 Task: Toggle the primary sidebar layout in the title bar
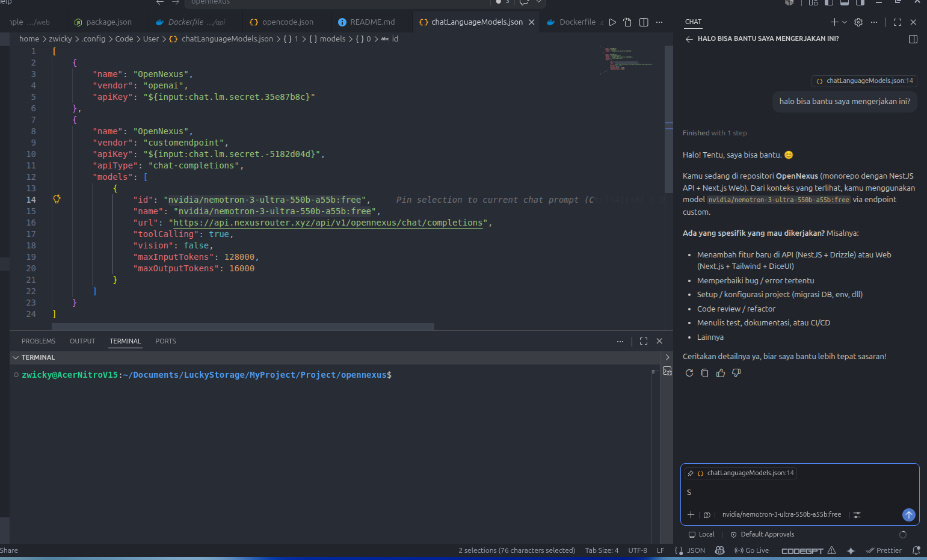click(829, 2)
